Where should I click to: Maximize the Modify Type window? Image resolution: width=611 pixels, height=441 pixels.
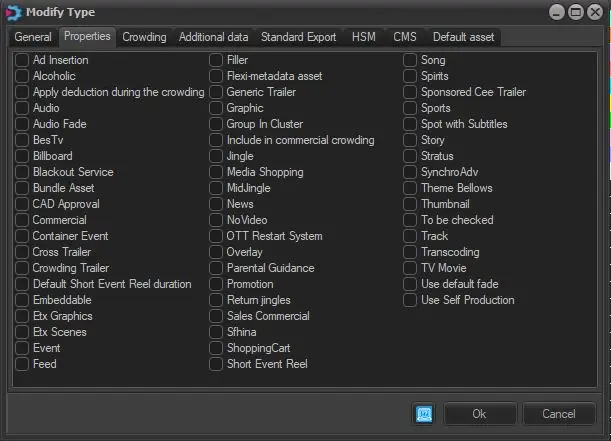pyautogui.click(x=576, y=11)
